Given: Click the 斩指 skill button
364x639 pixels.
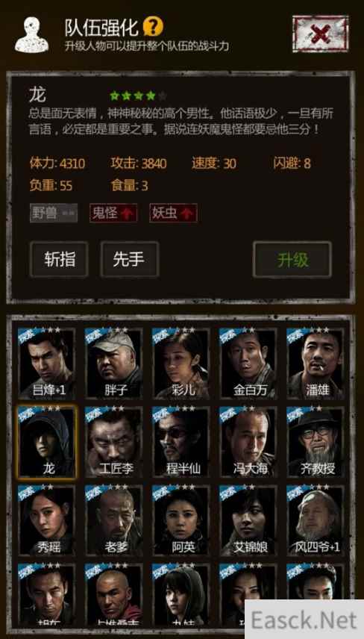Looking at the screenshot, I should [59, 259].
